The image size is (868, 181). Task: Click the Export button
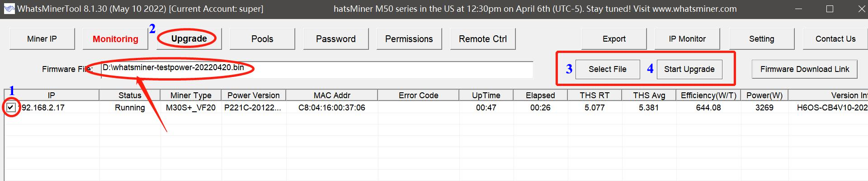pos(614,39)
